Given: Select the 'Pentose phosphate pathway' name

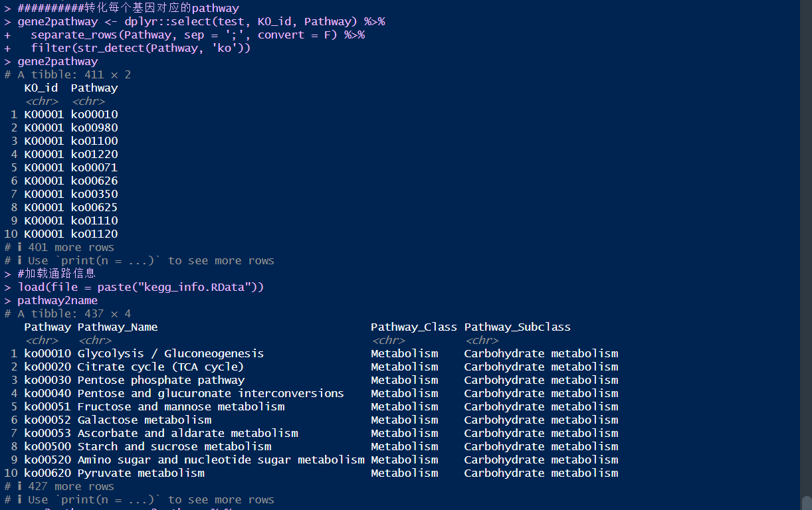Looking at the screenshot, I should 161,380.
